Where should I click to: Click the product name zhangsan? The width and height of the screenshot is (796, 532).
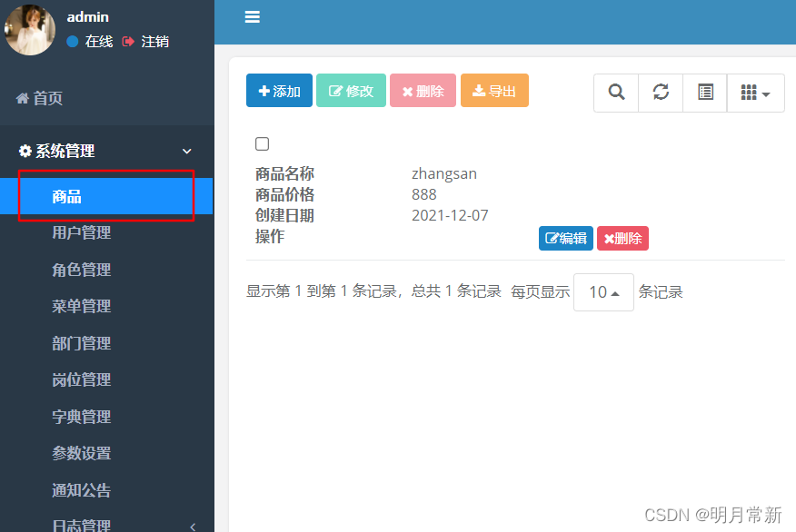click(444, 174)
